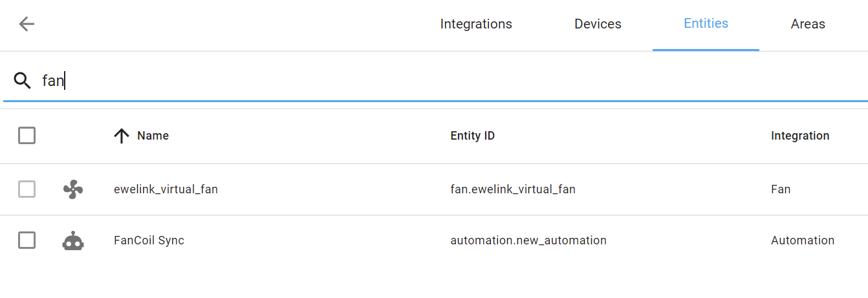Click the fan.ewelink_virtual_fan entity ID
The width and height of the screenshot is (868, 298).
tap(513, 189)
